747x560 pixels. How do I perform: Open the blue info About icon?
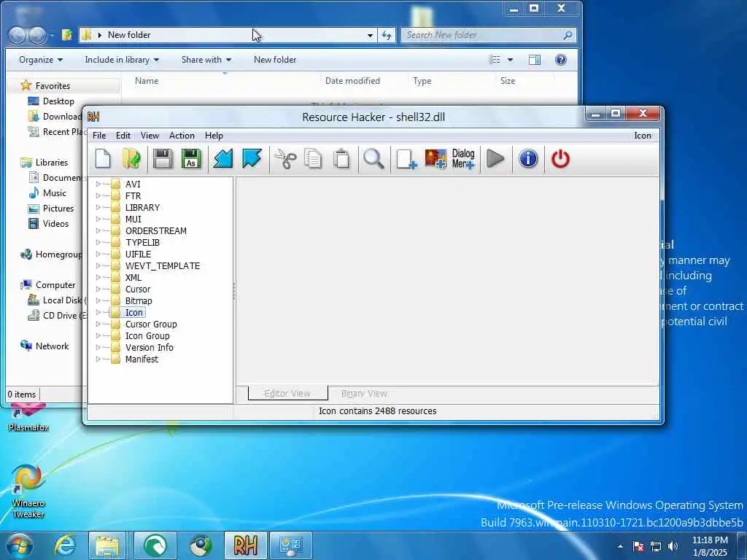pos(528,159)
